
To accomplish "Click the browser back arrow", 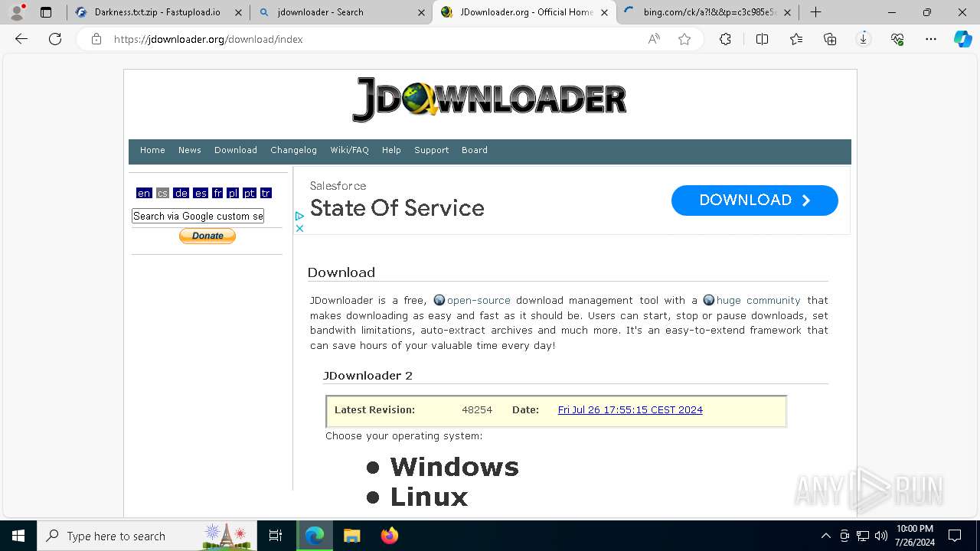I will pyautogui.click(x=21, y=39).
